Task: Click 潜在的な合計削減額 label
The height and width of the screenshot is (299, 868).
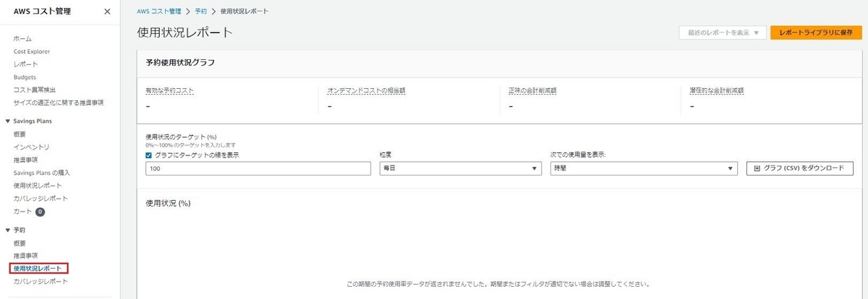Action: tap(717, 91)
